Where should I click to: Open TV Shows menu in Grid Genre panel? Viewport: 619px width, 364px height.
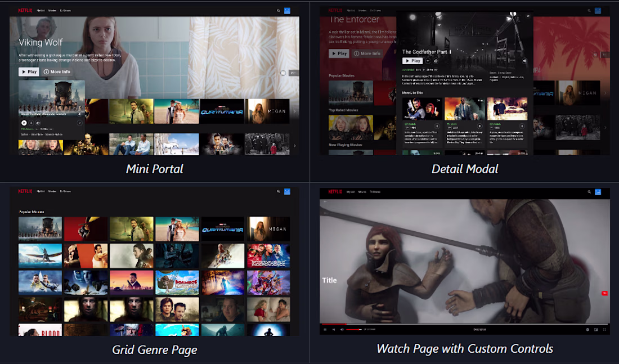(x=65, y=191)
